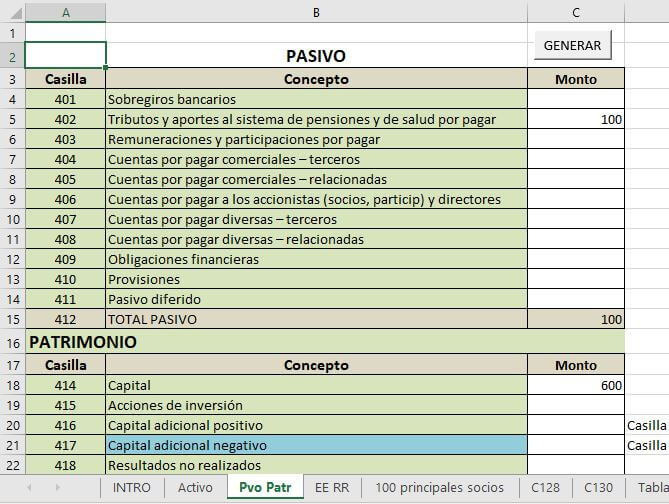The width and height of the screenshot is (669, 504).
Task: Select column B header
Action: pos(316,12)
